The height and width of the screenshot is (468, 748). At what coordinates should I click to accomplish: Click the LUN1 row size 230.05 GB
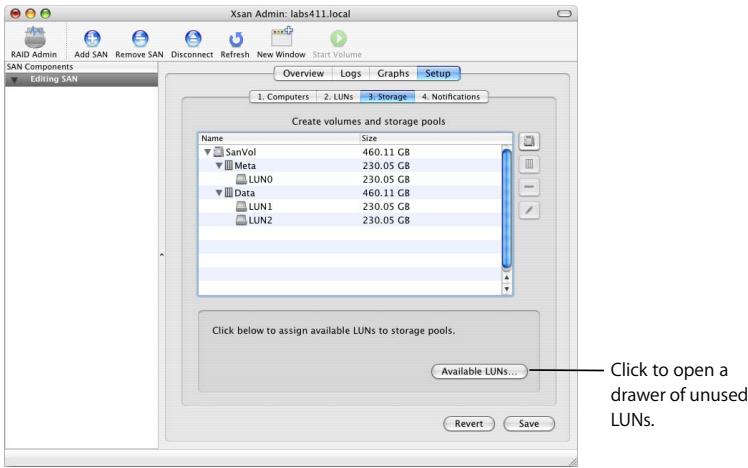coord(386,207)
